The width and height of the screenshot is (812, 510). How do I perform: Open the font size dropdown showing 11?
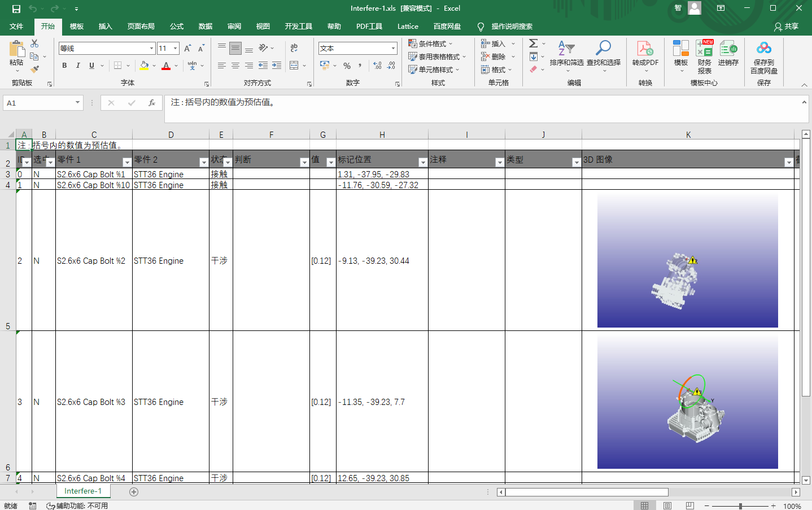(x=176, y=49)
